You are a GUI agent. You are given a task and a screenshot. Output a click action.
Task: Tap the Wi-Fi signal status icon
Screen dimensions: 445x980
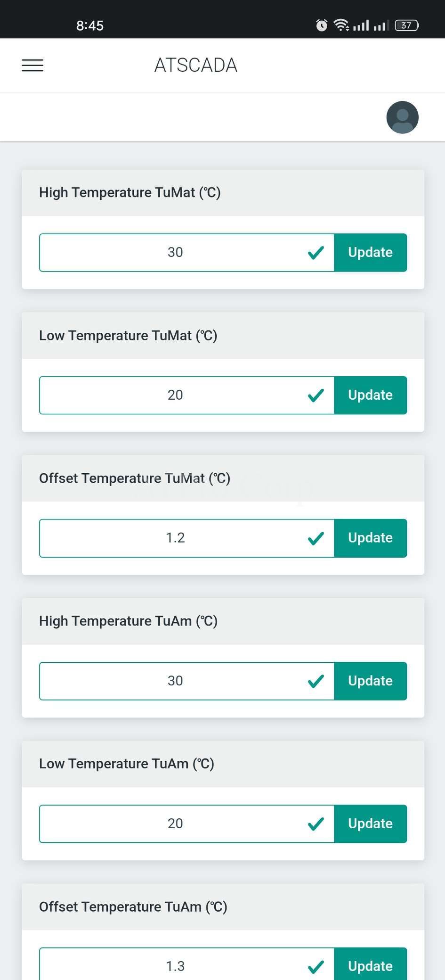pyautogui.click(x=341, y=25)
